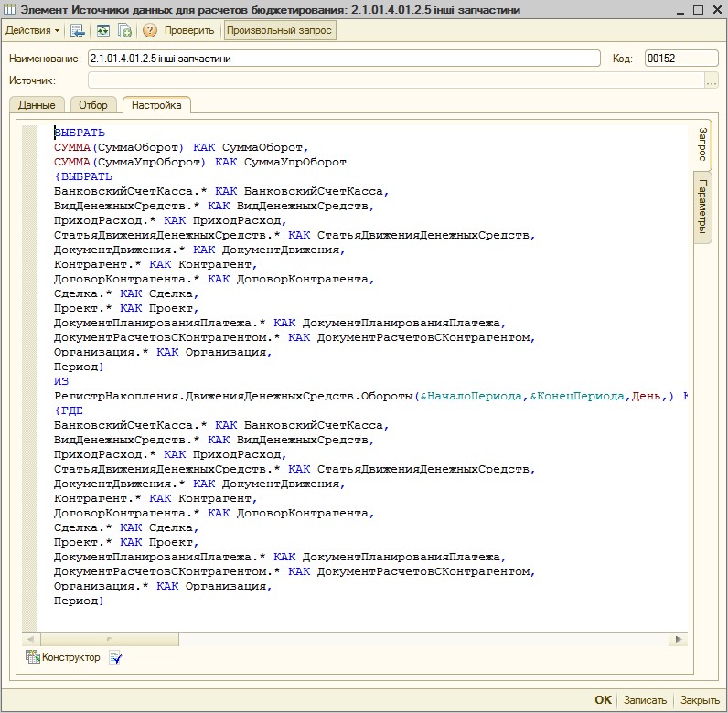Click the query syntax check icon
The width and height of the screenshot is (728, 713).
pyautogui.click(x=115, y=657)
